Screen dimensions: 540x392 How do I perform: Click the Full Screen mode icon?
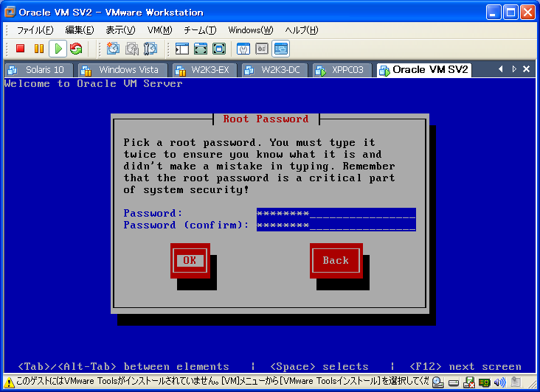click(x=219, y=49)
